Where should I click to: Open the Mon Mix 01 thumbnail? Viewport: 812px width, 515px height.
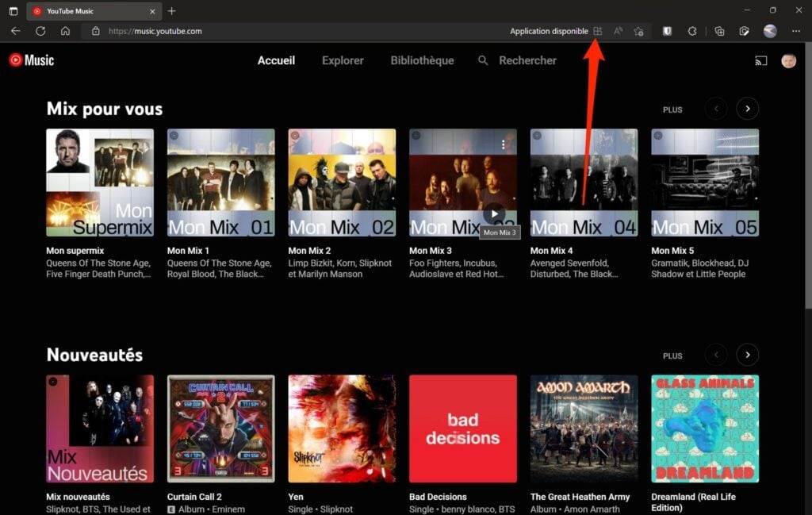coord(221,183)
